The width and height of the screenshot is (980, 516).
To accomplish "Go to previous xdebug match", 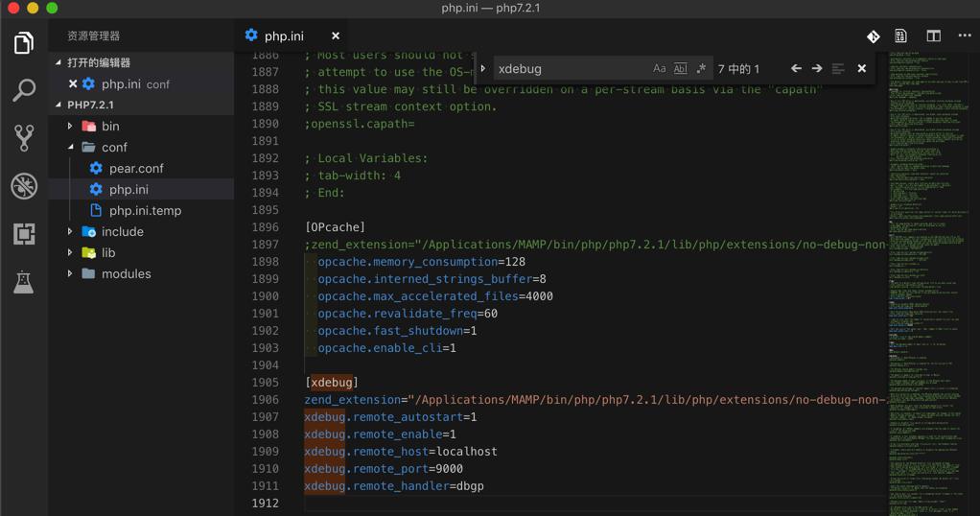I will pos(796,68).
